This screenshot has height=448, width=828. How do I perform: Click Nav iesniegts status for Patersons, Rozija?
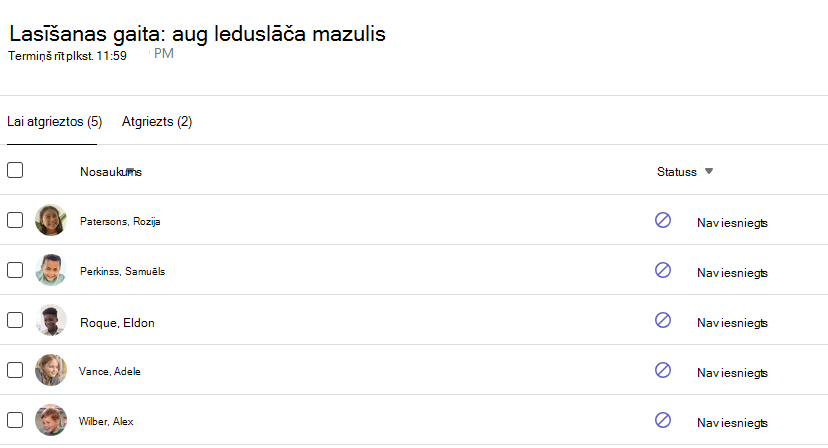pos(732,223)
